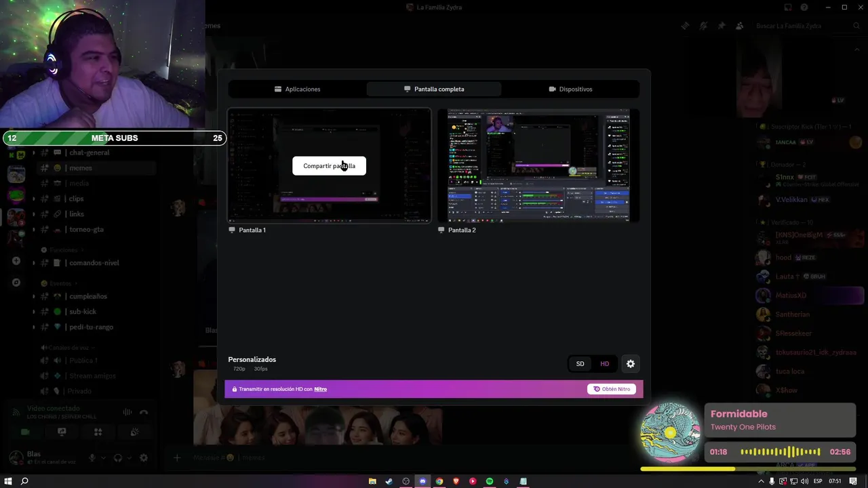Select the Pantalla 2 thumbnail
This screenshot has width=868, height=488.
pos(538,165)
